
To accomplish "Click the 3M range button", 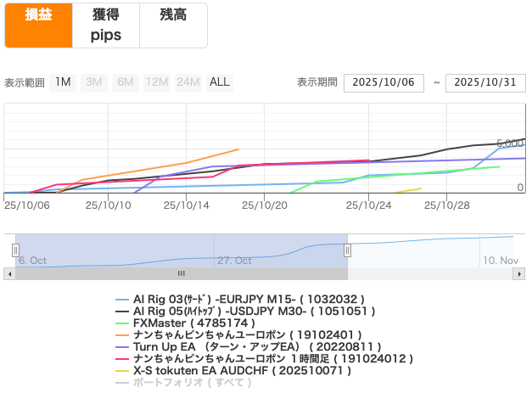I will click(94, 82).
